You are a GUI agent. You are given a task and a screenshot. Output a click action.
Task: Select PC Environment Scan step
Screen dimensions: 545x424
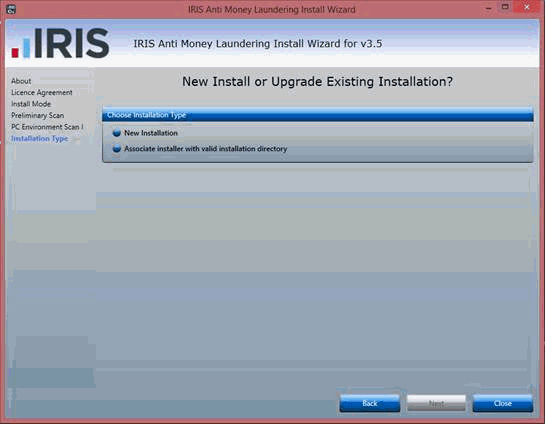47,127
